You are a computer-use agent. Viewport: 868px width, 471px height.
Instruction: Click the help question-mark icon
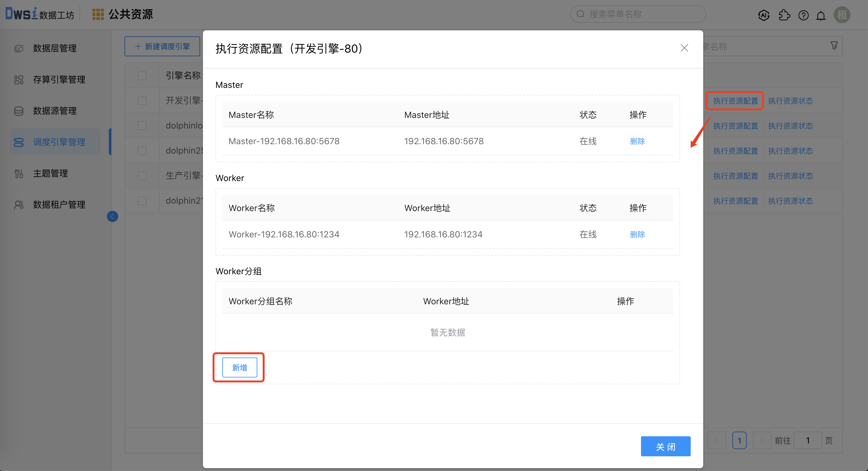coord(803,15)
